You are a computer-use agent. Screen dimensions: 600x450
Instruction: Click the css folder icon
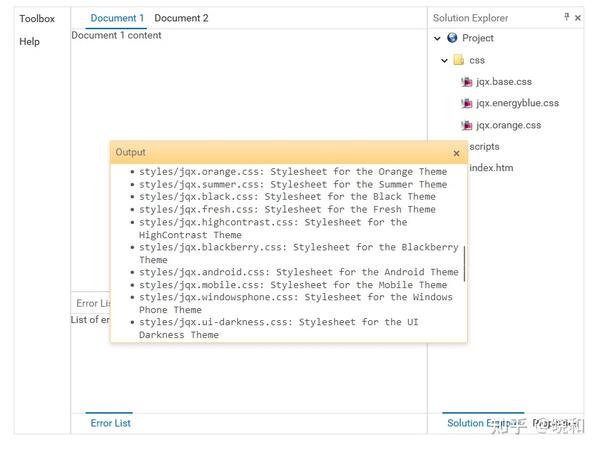coord(459,60)
